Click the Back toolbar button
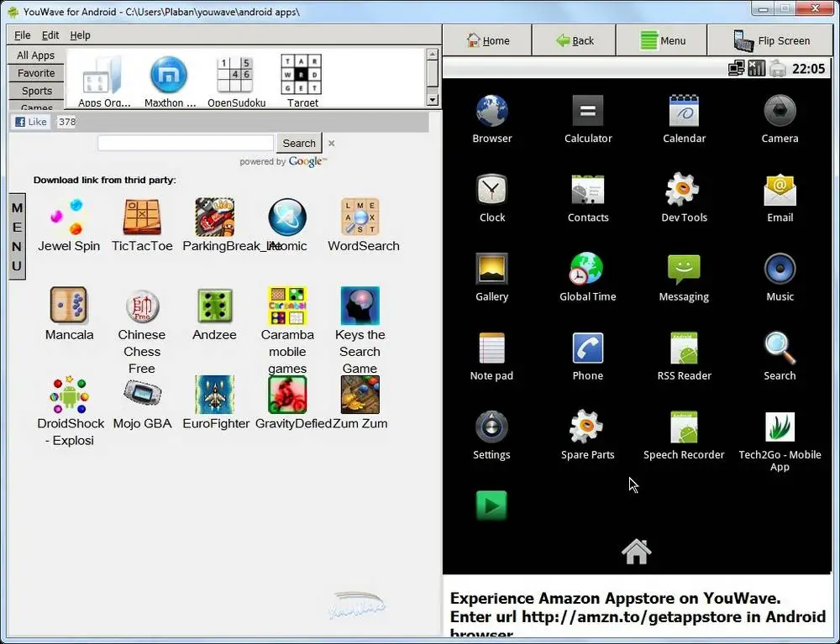Viewport: 840px width, 644px height. [574, 40]
